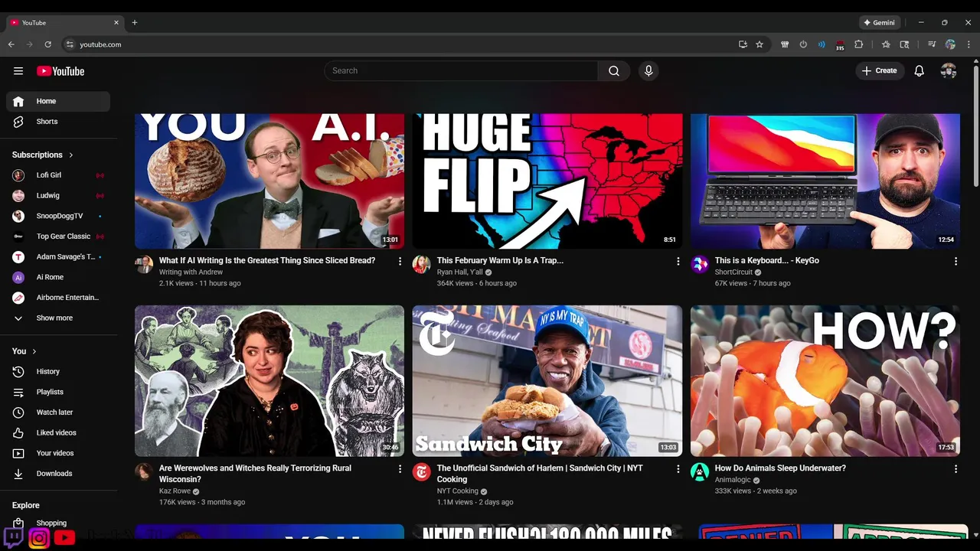Open Top Gear Classic subscription

(58, 236)
